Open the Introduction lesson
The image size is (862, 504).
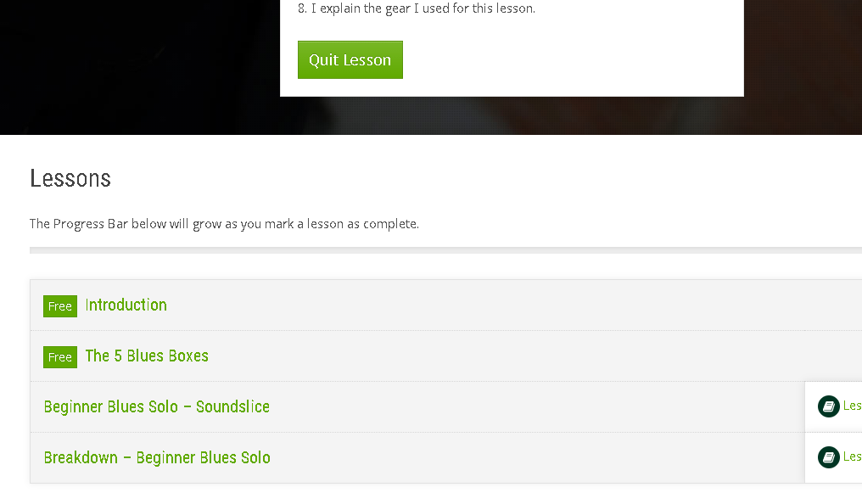[126, 305]
